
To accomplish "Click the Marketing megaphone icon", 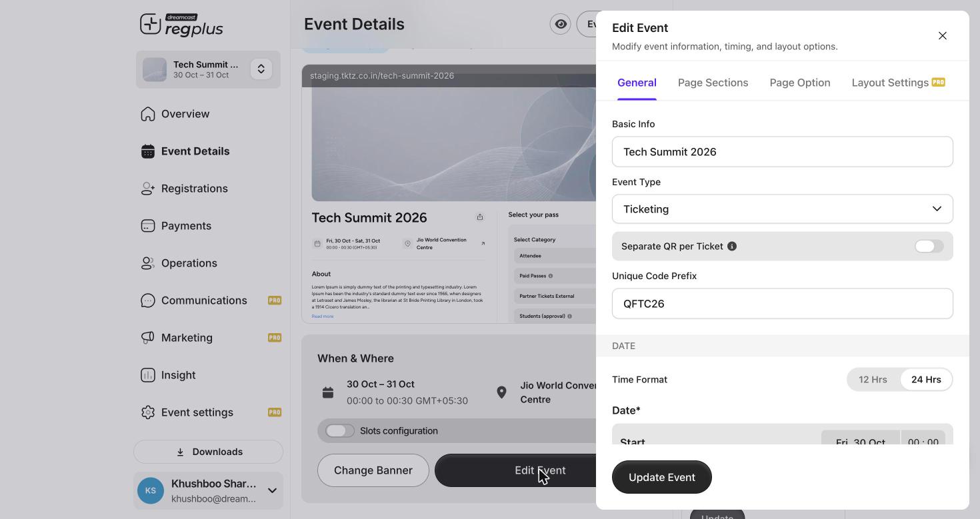I will point(148,338).
